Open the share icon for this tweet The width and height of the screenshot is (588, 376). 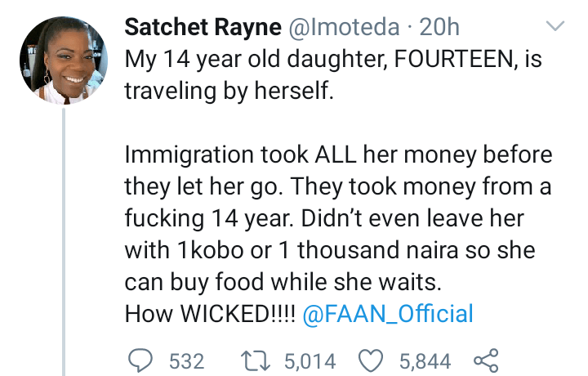coord(486,360)
